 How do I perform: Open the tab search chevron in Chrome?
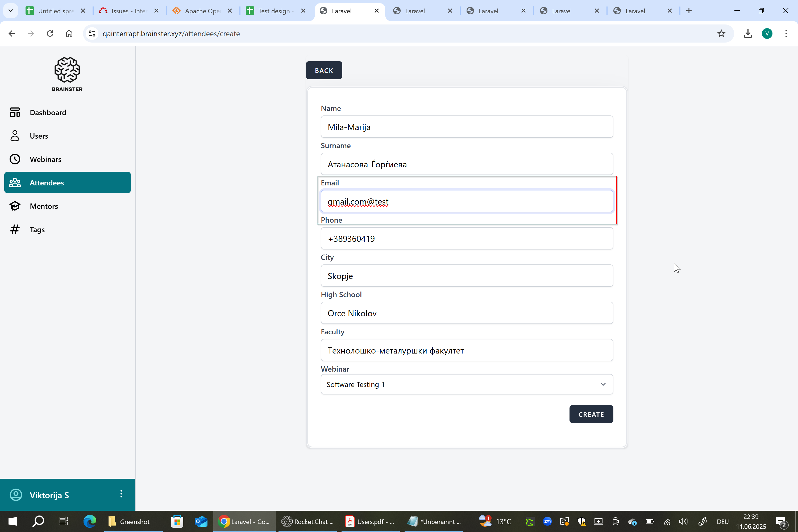tap(11, 11)
